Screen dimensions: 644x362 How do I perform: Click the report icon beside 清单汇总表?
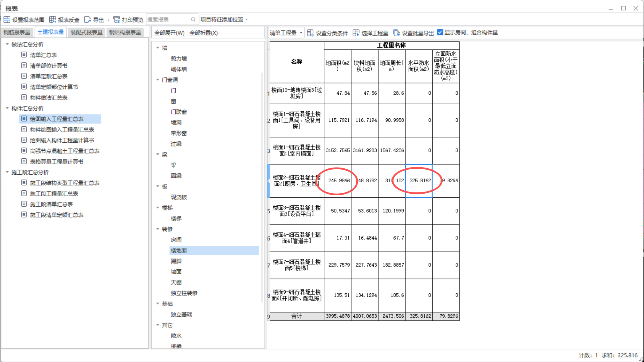click(x=24, y=54)
